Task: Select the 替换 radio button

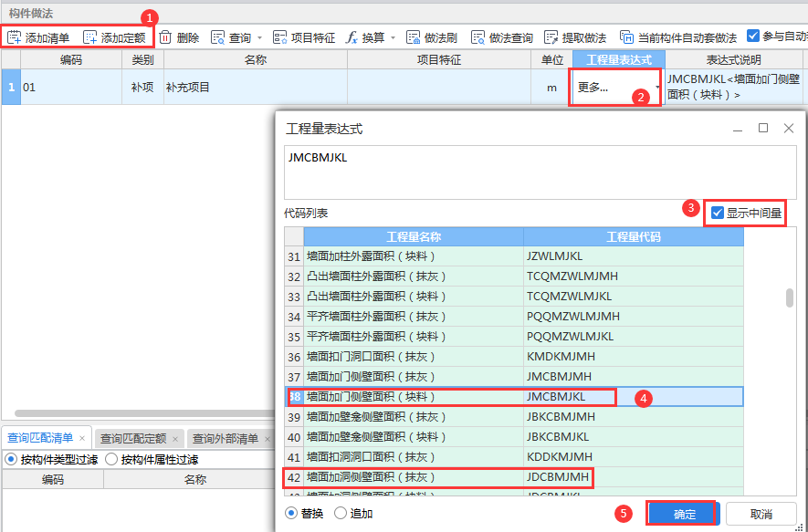Action: point(291,514)
